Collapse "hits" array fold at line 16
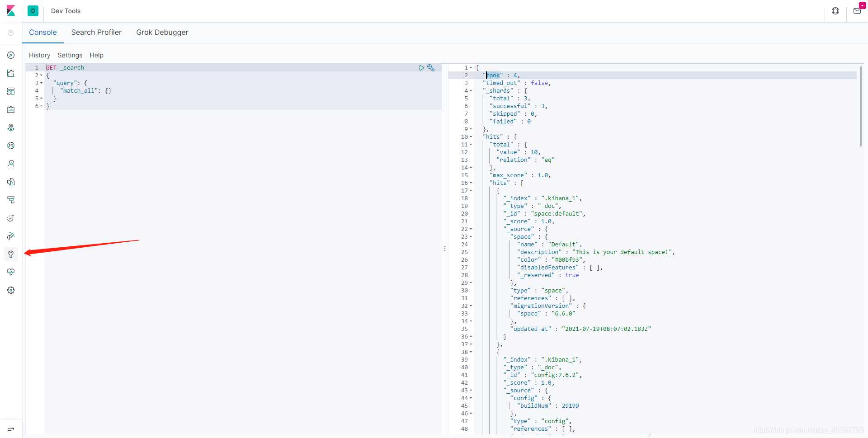Image resolution: width=868 pixels, height=438 pixels. pos(471,183)
